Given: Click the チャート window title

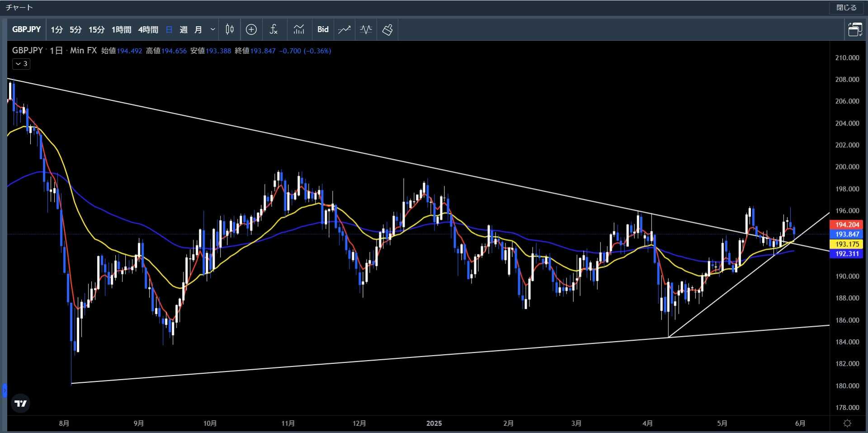Looking at the screenshot, I should point(19,8).
